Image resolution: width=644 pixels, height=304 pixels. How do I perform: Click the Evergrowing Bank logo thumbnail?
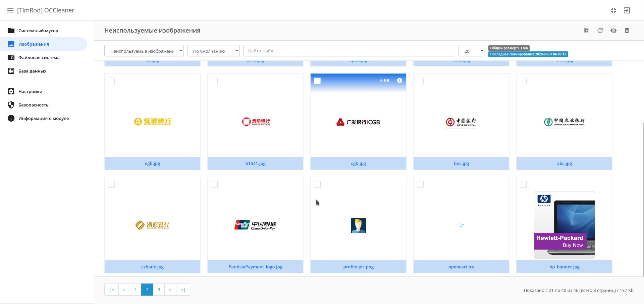click(x=152, y=122)
